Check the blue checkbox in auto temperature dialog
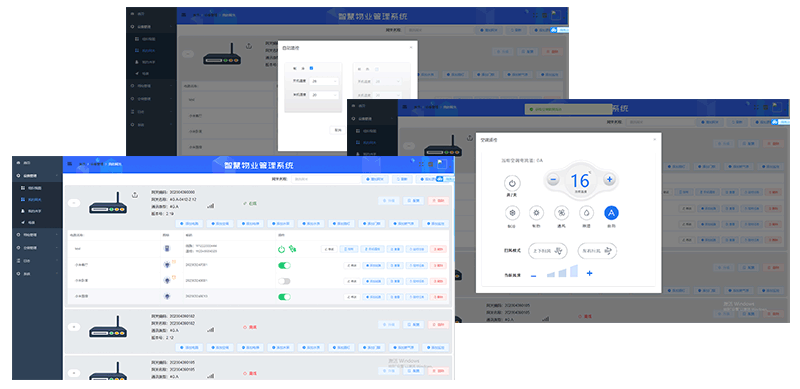800x389 pixels. point(312,68)
